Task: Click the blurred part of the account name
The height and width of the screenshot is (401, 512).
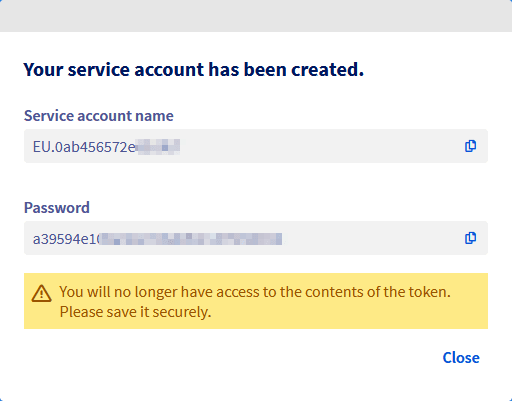Action: coord(158,147)
